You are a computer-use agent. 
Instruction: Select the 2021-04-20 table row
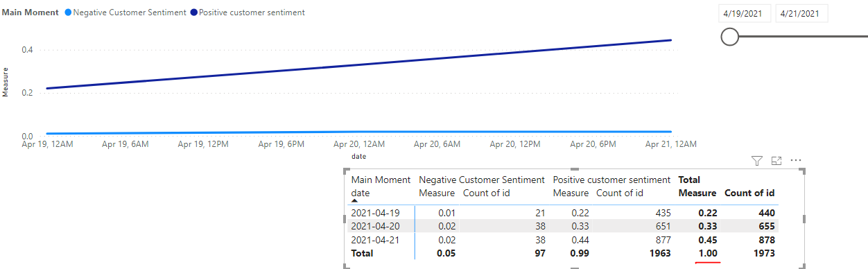click(x=563, y=226)
